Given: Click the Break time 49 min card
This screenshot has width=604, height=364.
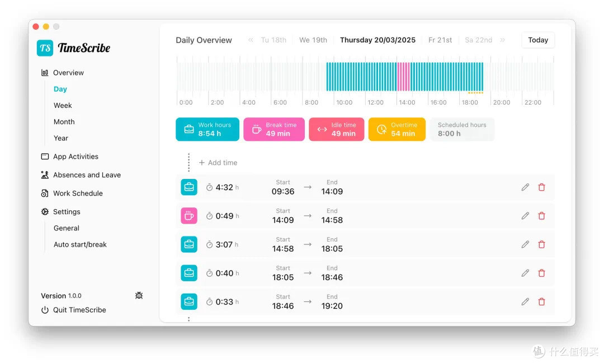Looking at the screenshot, I should [274, 129].
